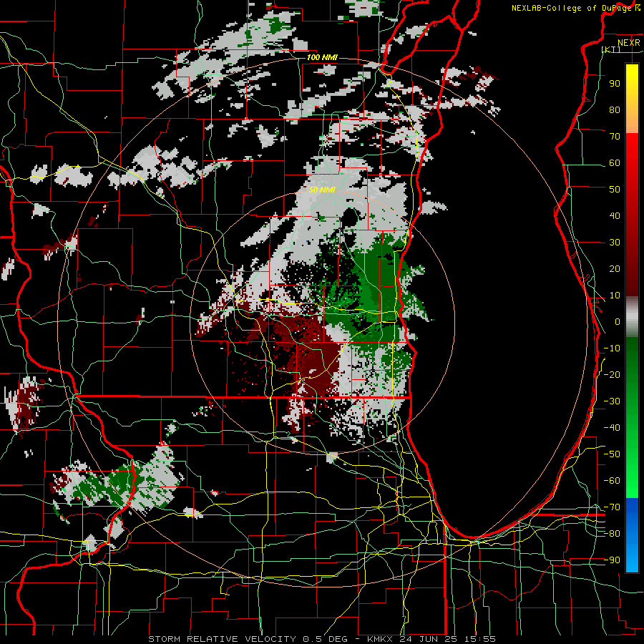644x644 pixels.
Task: Click the NEXR label above the scale
Action: [629, 43]
